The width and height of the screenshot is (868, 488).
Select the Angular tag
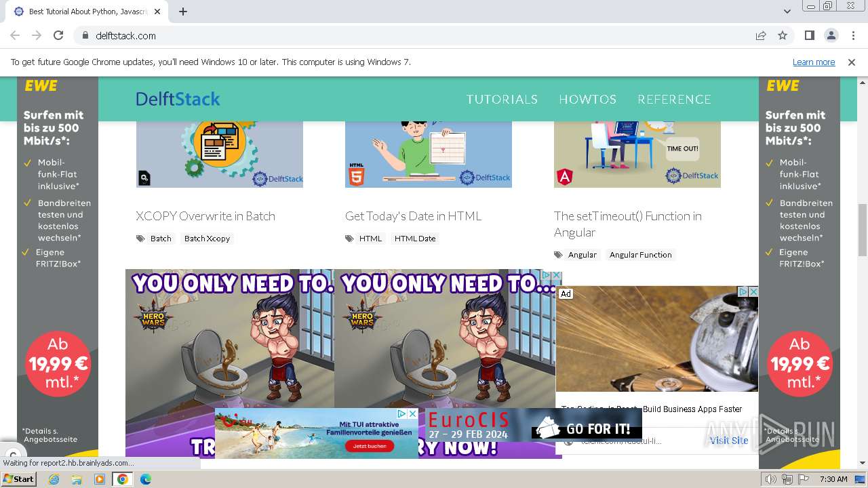pyautogui.click(x=583, y=255)
